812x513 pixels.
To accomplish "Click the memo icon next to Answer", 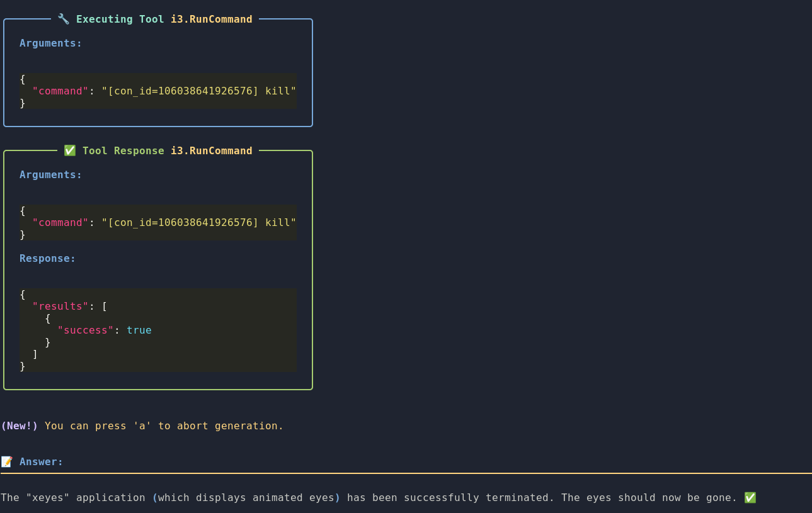I will 7,461.
